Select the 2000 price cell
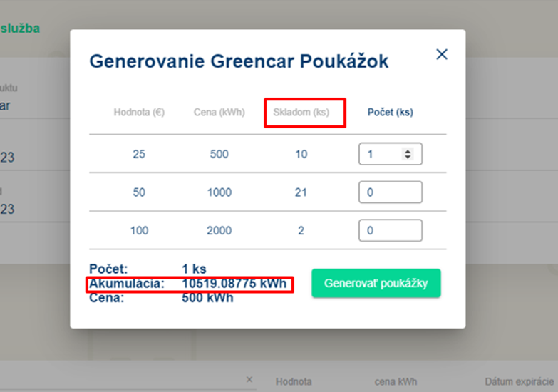The width and height of the screenshot is (558, 392). (x=219, y=230)
